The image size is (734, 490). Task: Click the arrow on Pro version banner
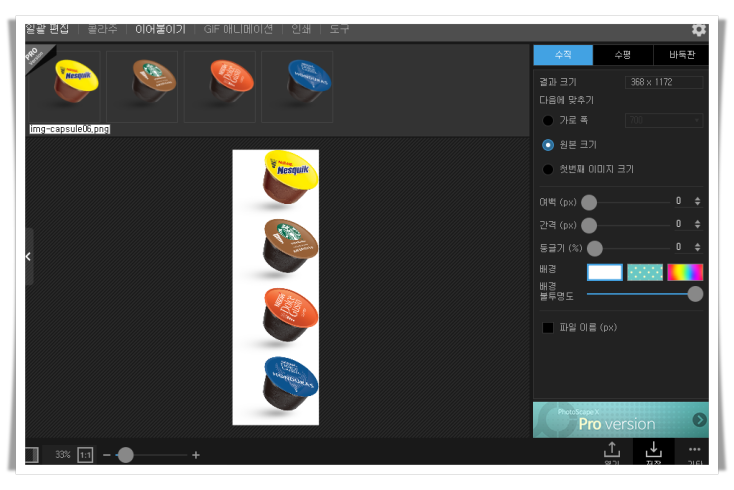click(699, 420)
